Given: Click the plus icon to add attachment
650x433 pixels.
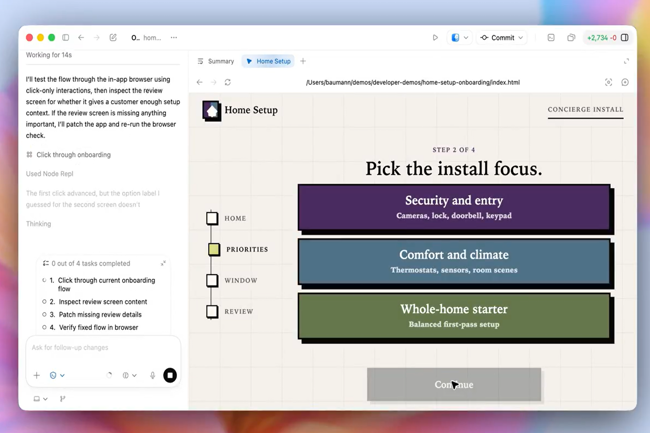Looking at the screenshot, I should pos(37,375).
